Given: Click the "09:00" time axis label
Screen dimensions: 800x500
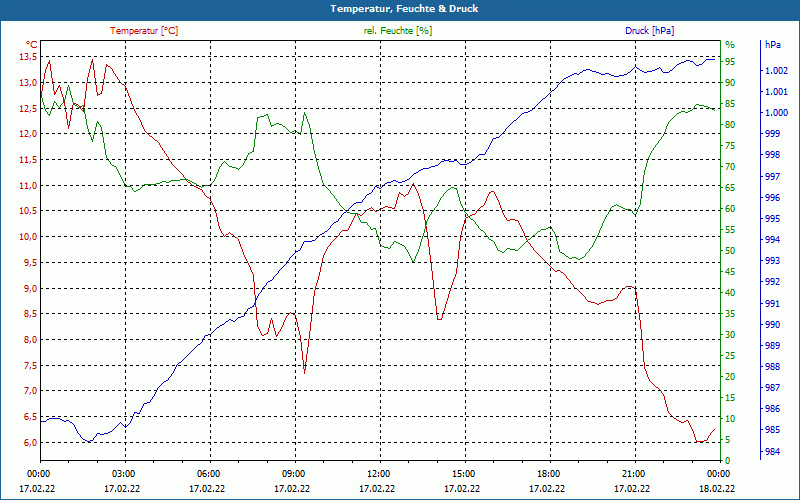Looking at the screenshot, I should pyautogui.click(x=292, y=473).
